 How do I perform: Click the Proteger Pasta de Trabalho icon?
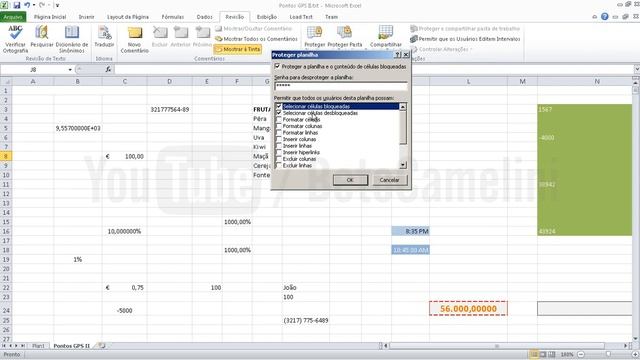point(344,33)
